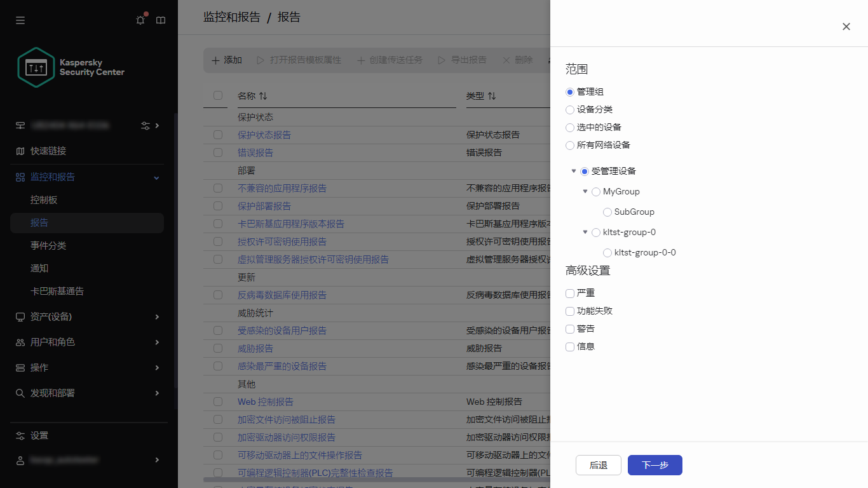Open the 发现和部署 magnifier icon

[20, 393]
